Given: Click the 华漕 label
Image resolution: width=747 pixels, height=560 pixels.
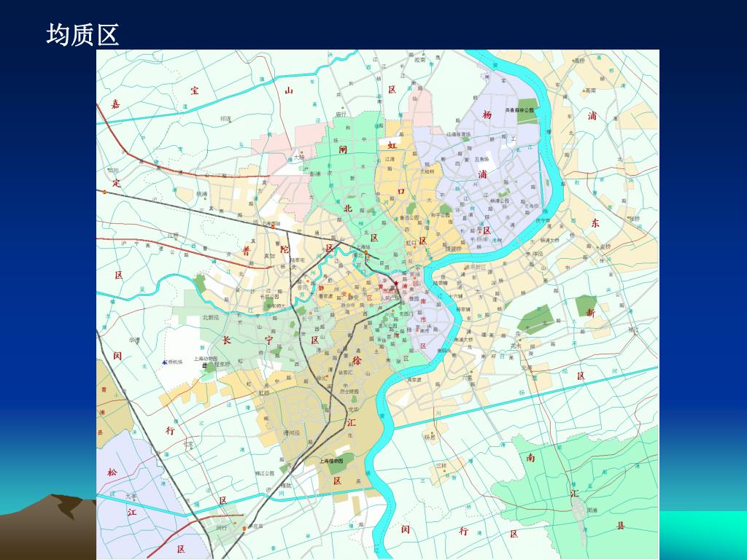Looking at the screenshot, I should [134, 341].
